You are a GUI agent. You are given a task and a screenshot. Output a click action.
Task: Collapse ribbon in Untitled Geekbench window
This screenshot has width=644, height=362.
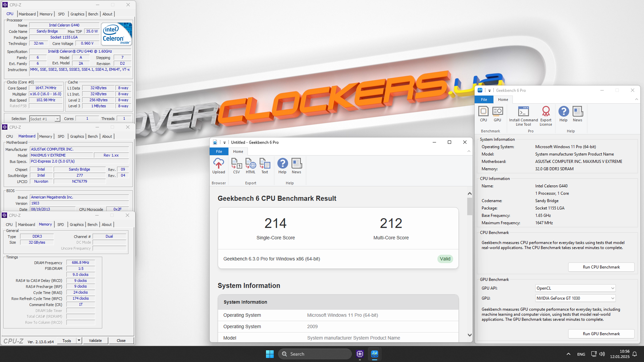[469, 152]
